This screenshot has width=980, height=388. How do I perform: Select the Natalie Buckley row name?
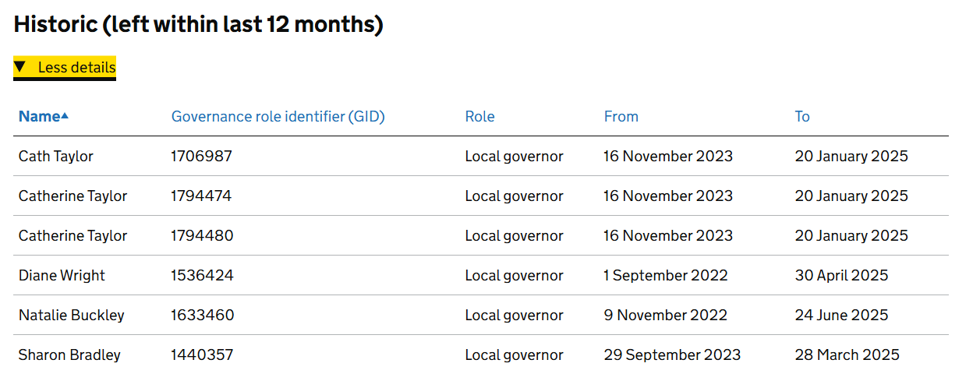(x=72, y=315)
